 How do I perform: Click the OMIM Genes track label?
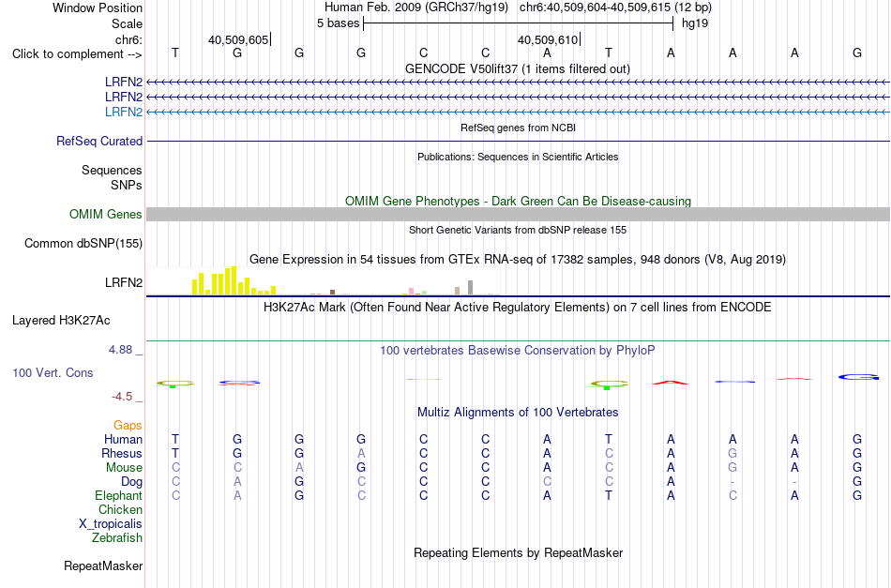point(105,214)
